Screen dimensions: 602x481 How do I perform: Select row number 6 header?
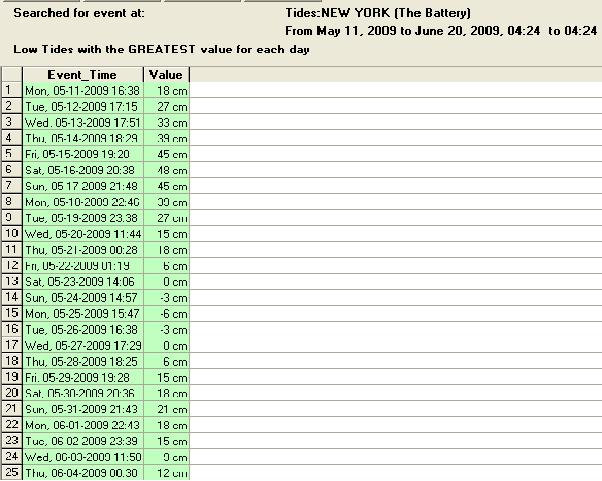tap(10, 170)
